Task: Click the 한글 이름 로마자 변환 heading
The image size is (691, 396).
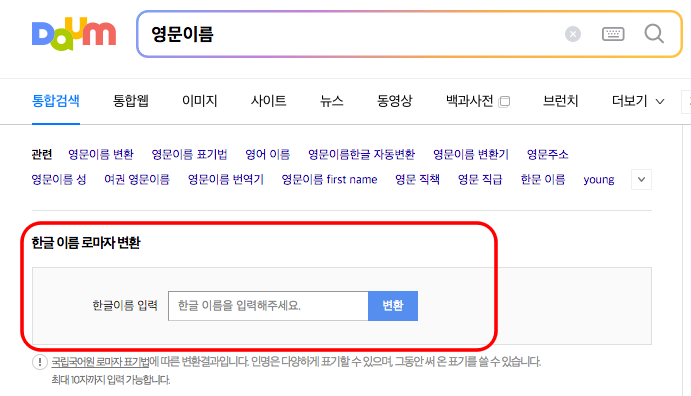Action: (86, 243)
